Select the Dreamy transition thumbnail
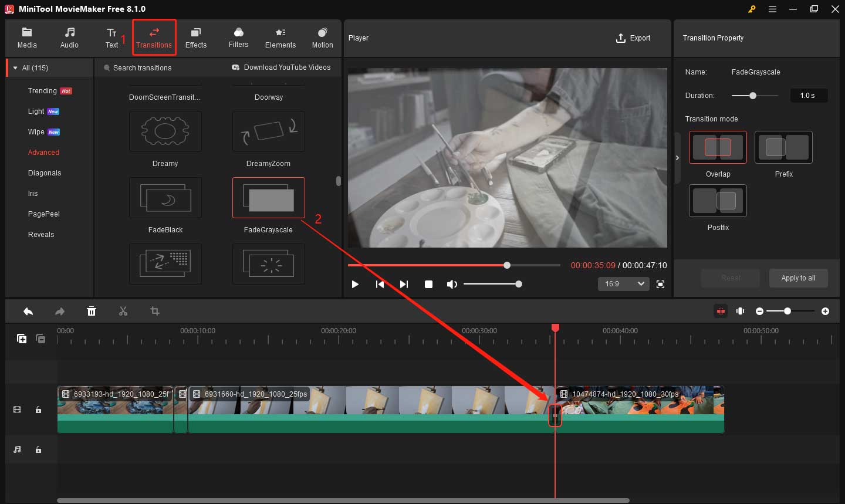This screenshot has height=504, width=845. click(x=165, y=132)
